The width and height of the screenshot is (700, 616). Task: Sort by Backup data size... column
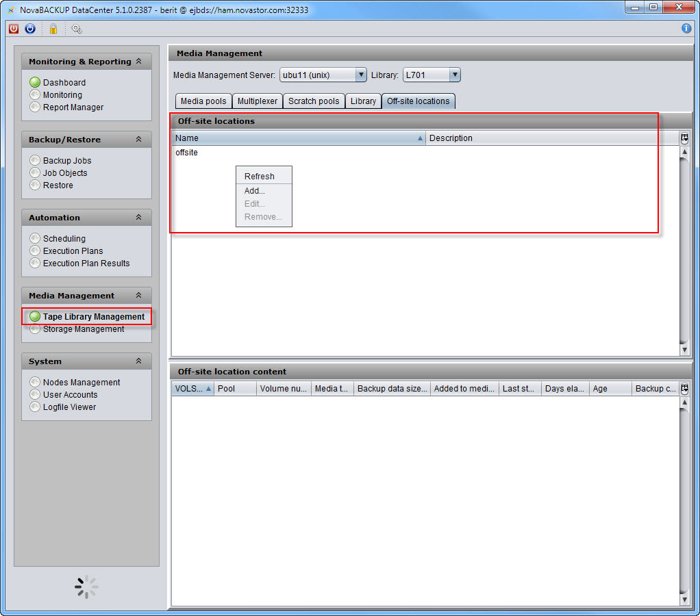[392, 389]
